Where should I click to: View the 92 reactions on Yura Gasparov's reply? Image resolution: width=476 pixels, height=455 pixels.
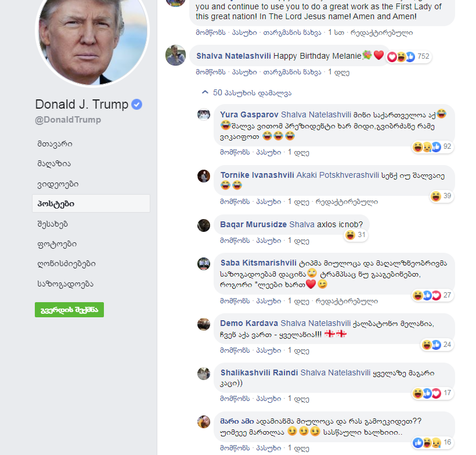tap(432, 147)
